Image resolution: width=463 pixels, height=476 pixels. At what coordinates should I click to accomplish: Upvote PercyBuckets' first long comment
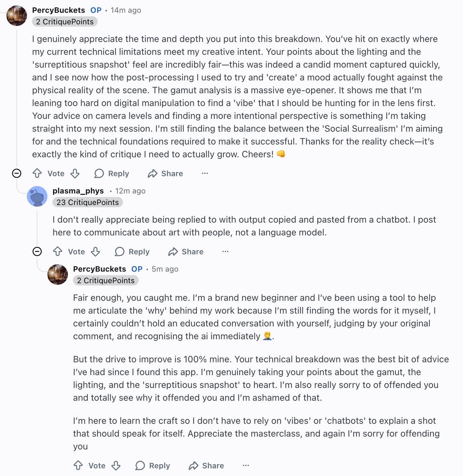pos(37,173)
